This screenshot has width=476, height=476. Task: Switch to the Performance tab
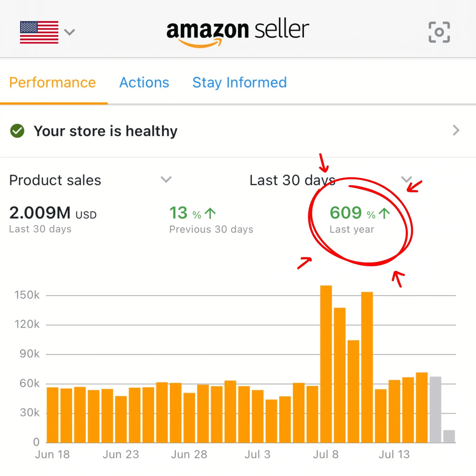(x=52, y=82)
